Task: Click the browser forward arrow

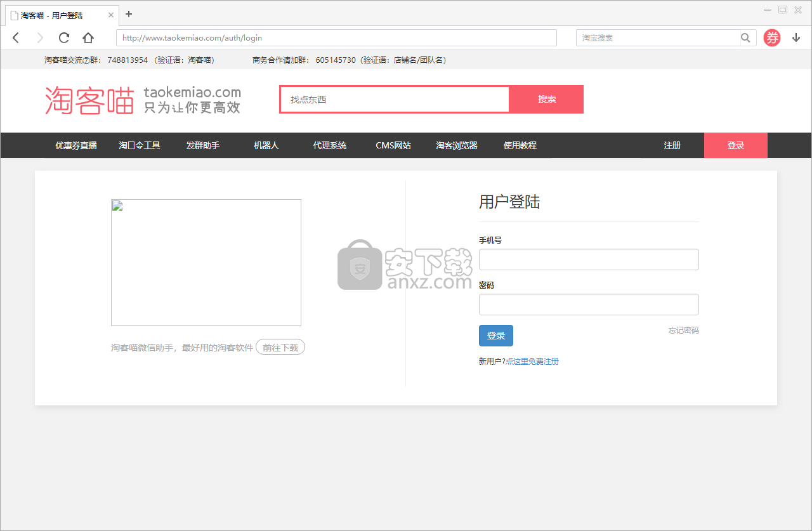Action: click(x=40, y=38)
